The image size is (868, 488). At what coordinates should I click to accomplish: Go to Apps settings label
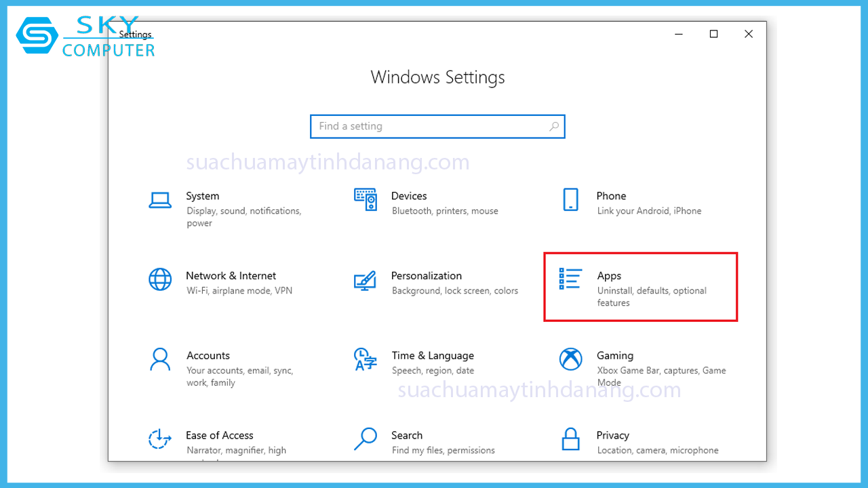click(609, 276)
